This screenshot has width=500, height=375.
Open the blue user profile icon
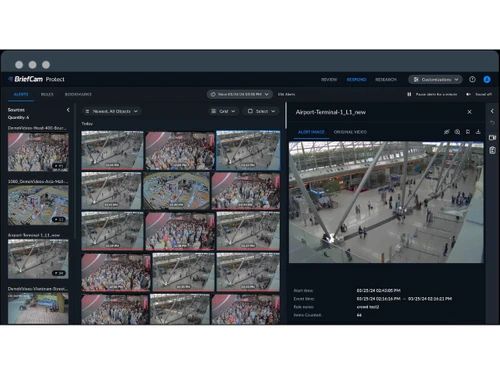tap(487, 79)
